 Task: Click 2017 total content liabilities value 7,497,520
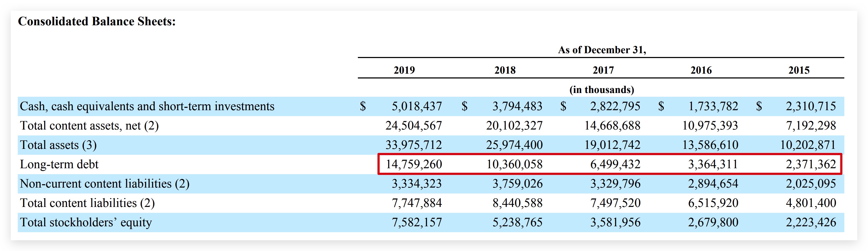click(615, 203)
